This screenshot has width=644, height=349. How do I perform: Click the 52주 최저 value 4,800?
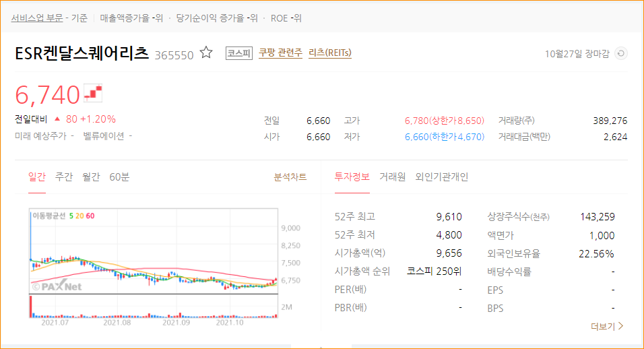click(449, 235)
